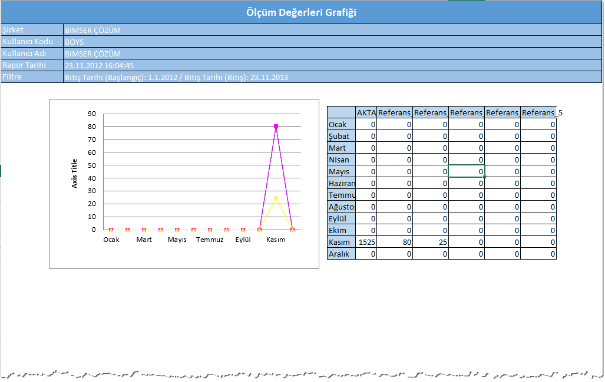Click the Rapor Tarihi label cell
Screen dimensions: 605x382
tap(32, 65)
